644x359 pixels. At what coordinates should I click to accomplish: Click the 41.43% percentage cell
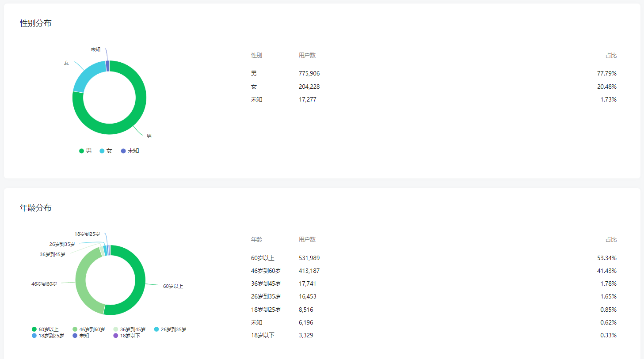pyautogui.click(x=607, y=271)
